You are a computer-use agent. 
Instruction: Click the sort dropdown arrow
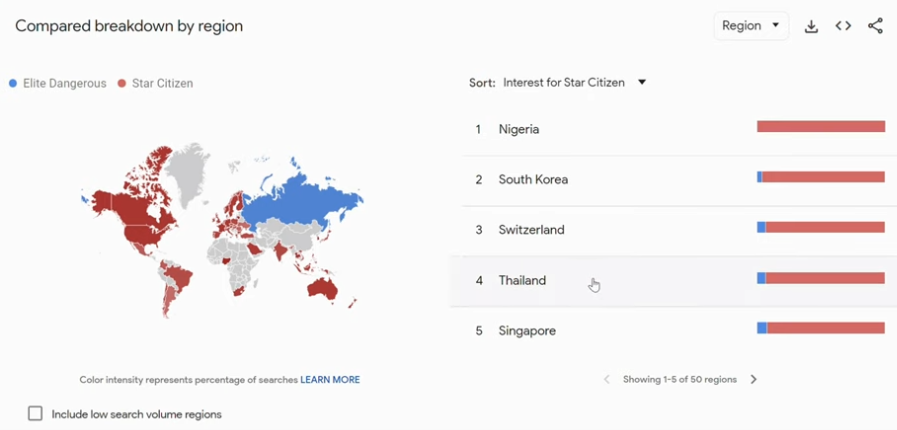(642, 82)
